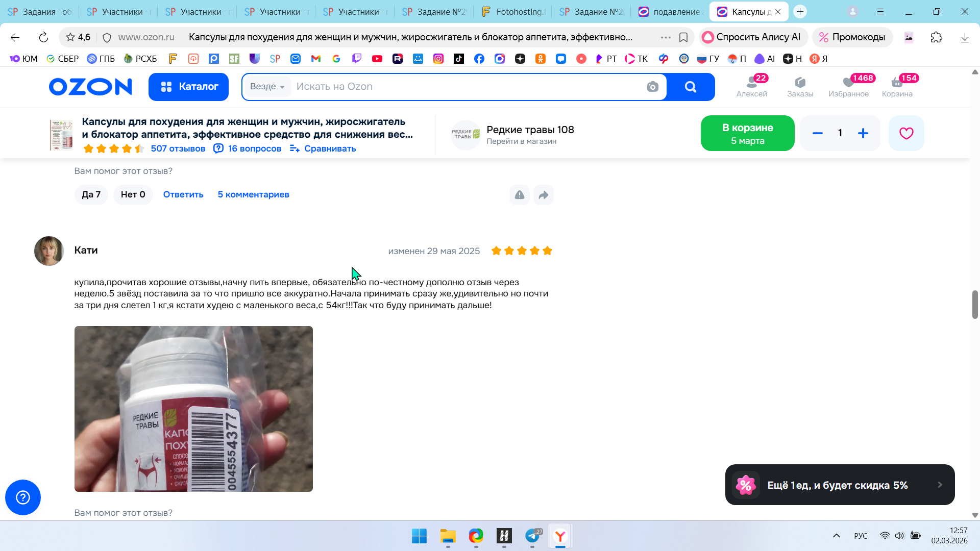Expand the Везде search scope dropdown
Viewport: 980px width, 551px height.
(267, 87)
